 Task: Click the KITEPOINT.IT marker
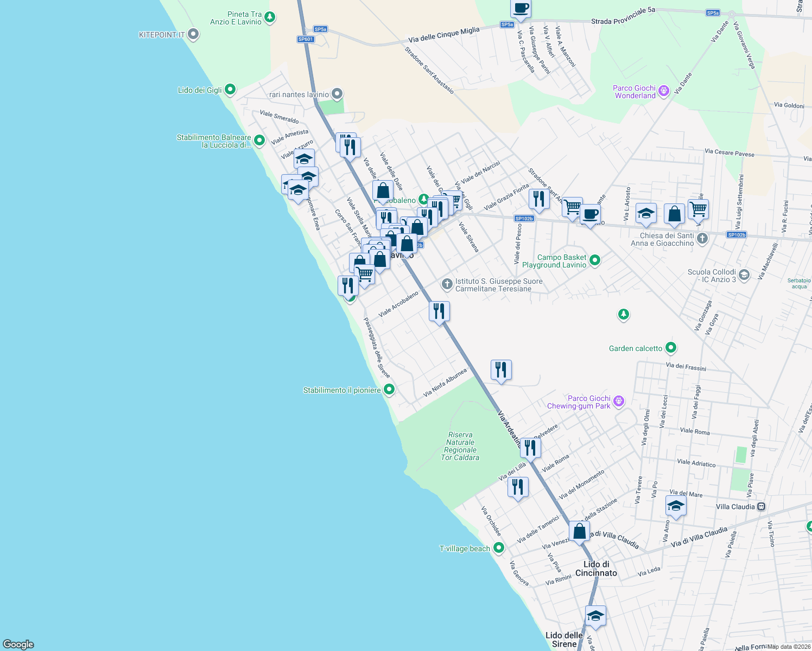click(x=193, y=34)
